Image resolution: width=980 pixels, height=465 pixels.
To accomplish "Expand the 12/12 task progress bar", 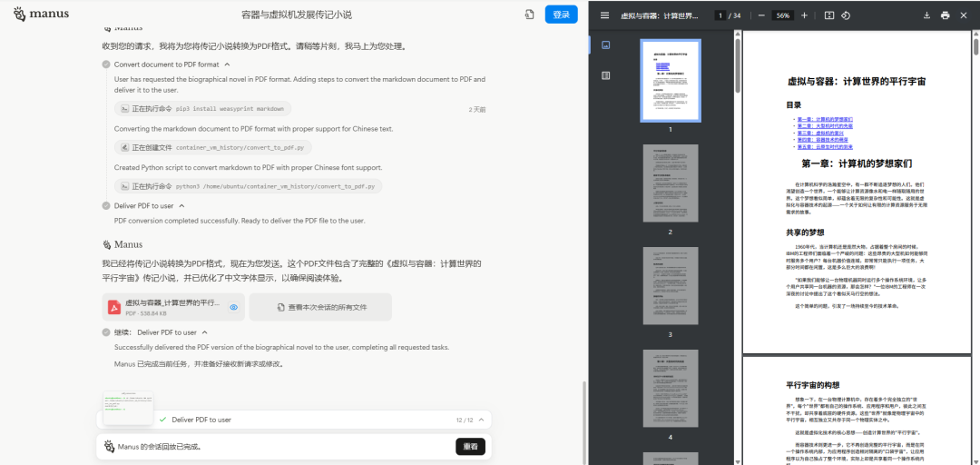I will pos(480,420).
